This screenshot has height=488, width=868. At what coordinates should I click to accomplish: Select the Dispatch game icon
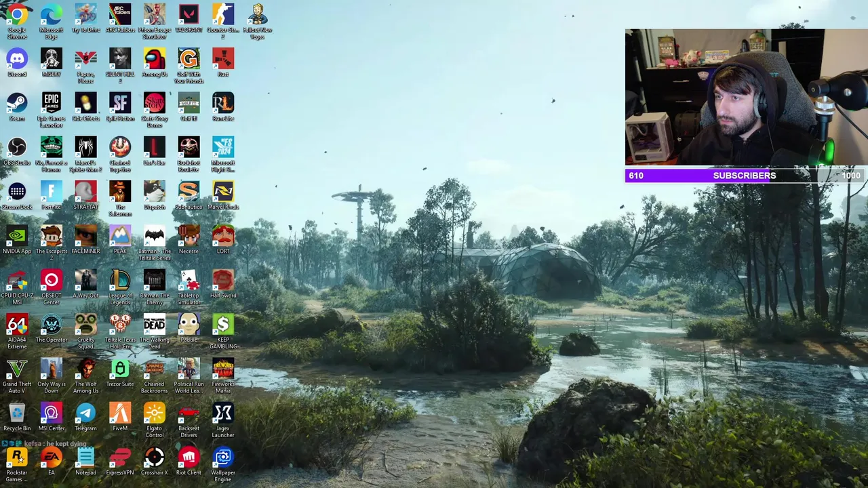(154, 195)
